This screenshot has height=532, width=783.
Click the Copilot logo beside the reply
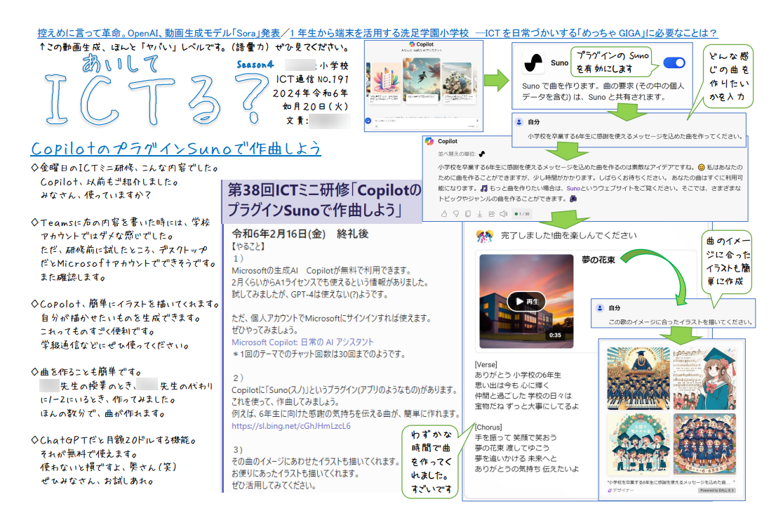click(429, 141)
